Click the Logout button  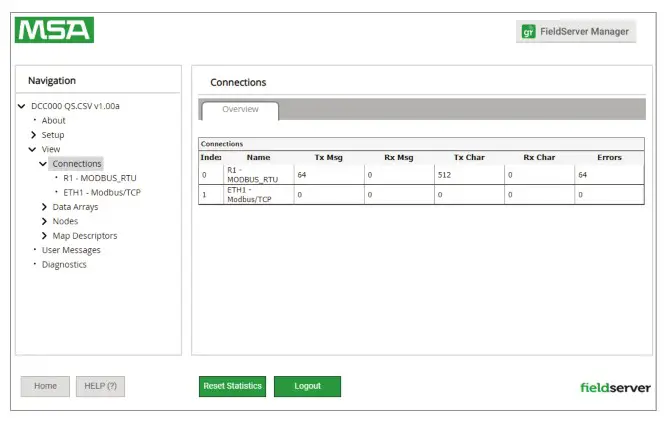pyautogui.click(x=307, y=386)
